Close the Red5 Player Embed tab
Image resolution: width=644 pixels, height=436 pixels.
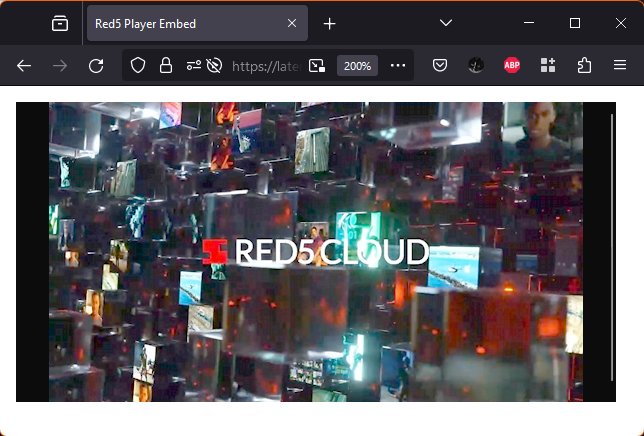pyautogui.click(x=292, y=23)
